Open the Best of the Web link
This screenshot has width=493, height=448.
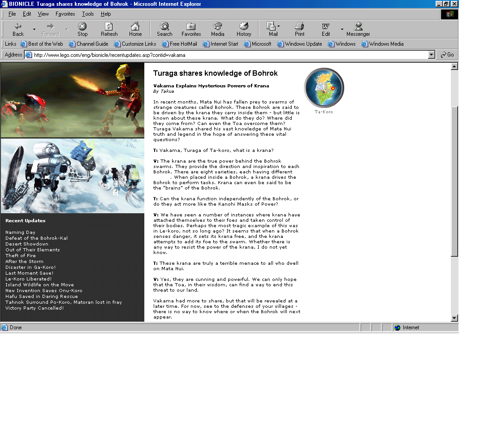click(x=42, y=44)
